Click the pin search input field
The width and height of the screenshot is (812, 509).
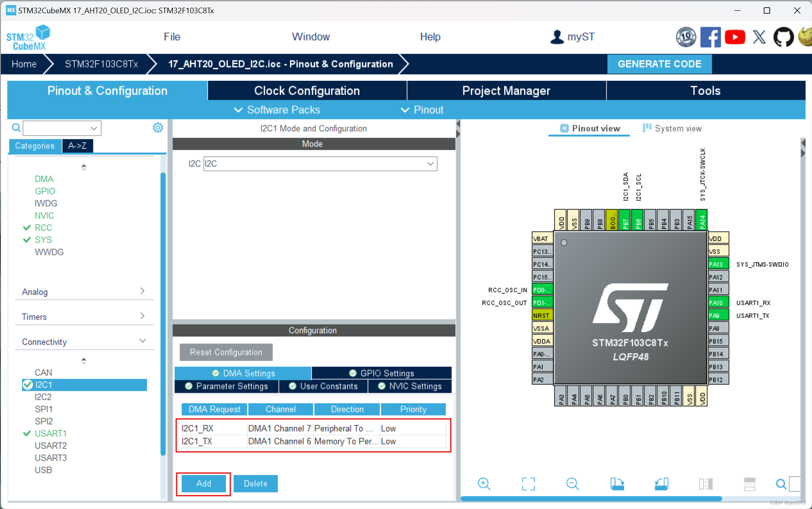tap(794, 484)
